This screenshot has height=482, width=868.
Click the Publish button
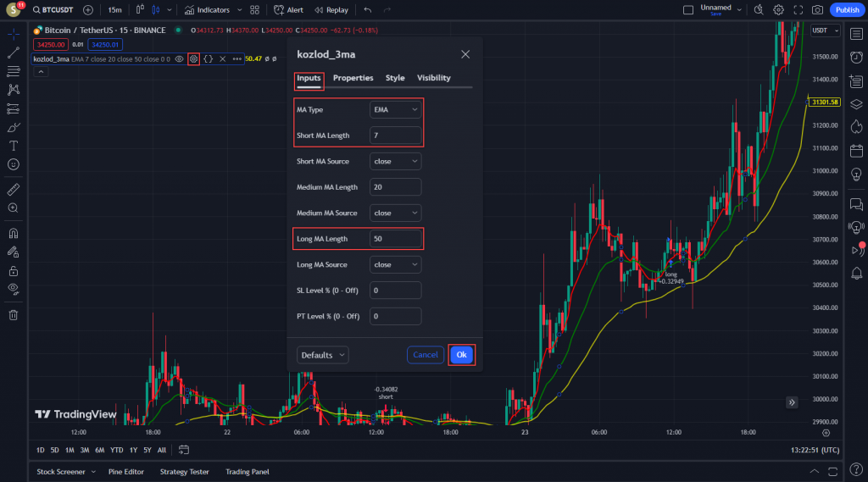(847, 10)
